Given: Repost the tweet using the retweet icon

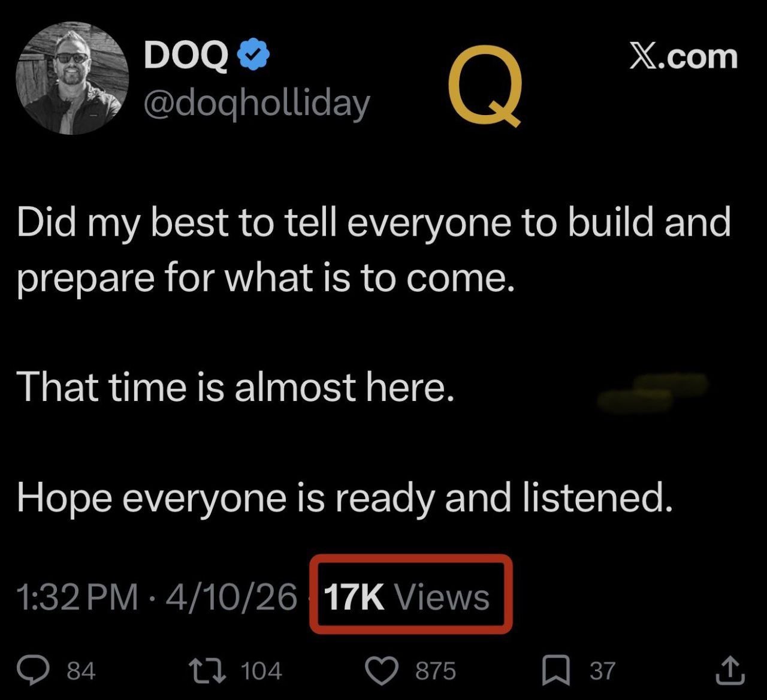Looking at the screenshot, I should click(207, 671).
